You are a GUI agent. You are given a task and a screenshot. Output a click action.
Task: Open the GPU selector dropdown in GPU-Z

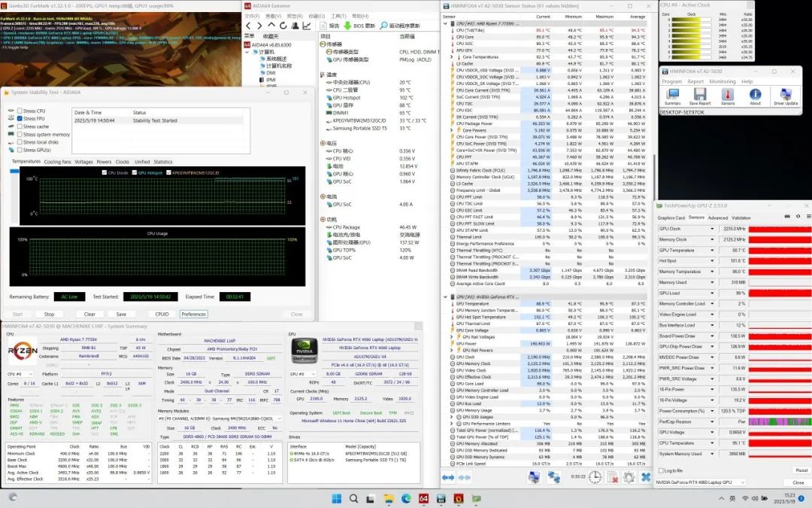(700, 482)
